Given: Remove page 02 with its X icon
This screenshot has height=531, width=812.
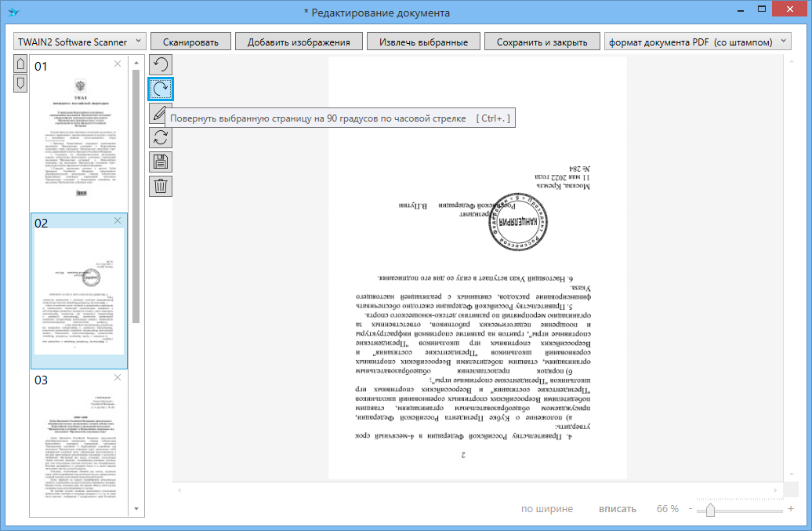Looking at the screenshot, I should (118, 221).
